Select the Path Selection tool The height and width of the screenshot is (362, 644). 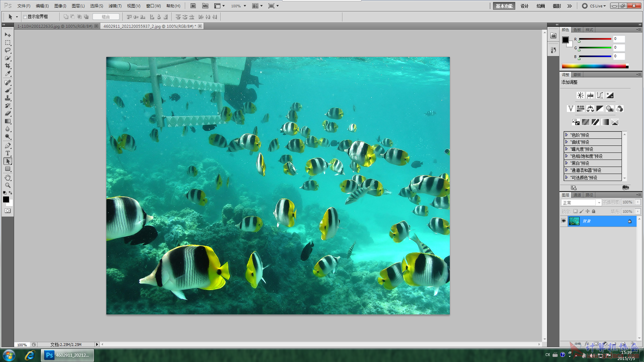pos(8,161)
